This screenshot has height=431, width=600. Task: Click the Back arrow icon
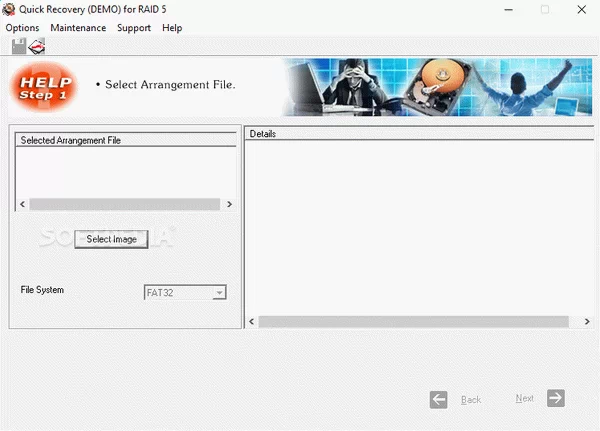pyautogui.click(x=439, y=400)
